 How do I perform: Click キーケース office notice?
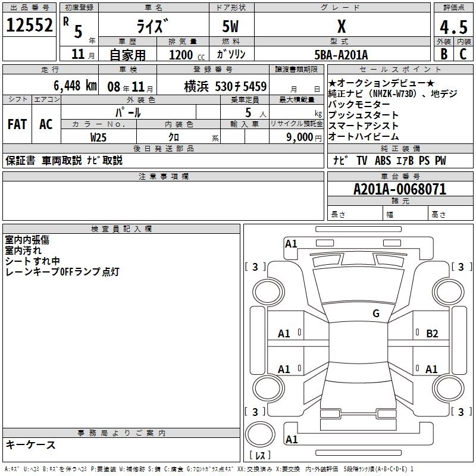click(x=30, y=444)
